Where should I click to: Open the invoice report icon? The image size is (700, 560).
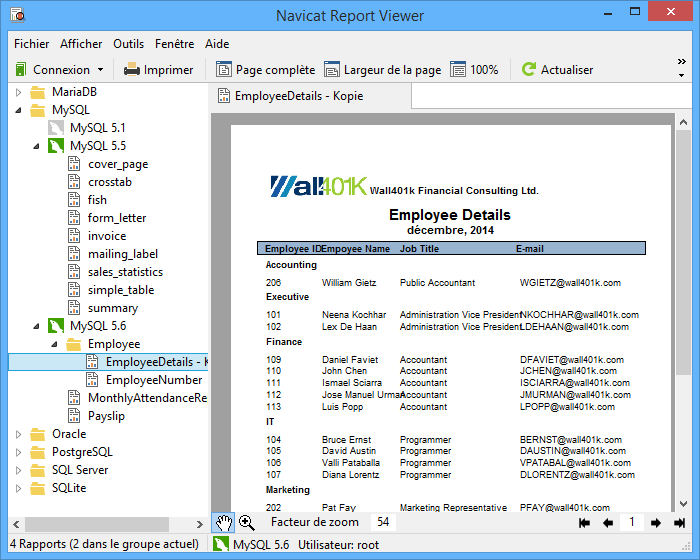tap(74, 236)
